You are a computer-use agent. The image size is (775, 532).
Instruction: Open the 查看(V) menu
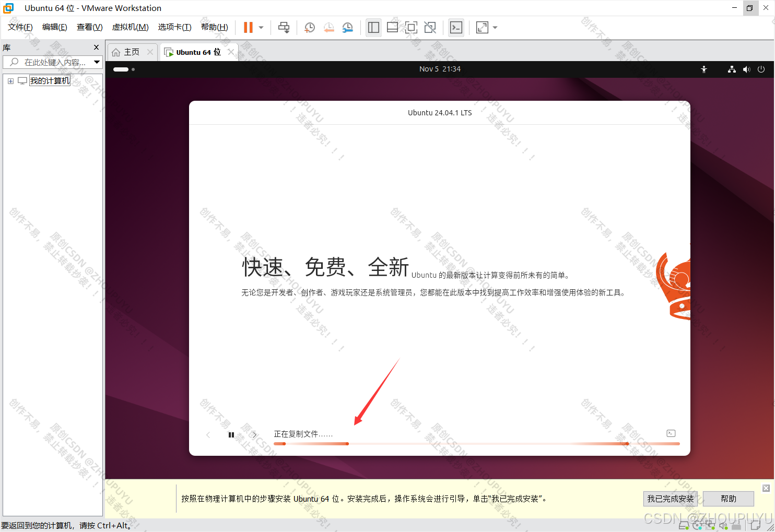point(90,27)
